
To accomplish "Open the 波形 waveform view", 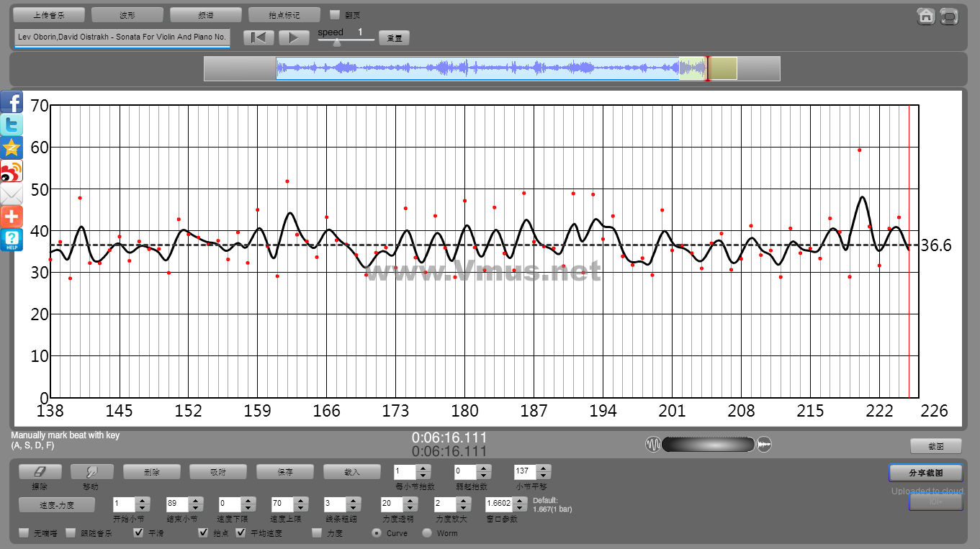I will click(x=127, y=14).
